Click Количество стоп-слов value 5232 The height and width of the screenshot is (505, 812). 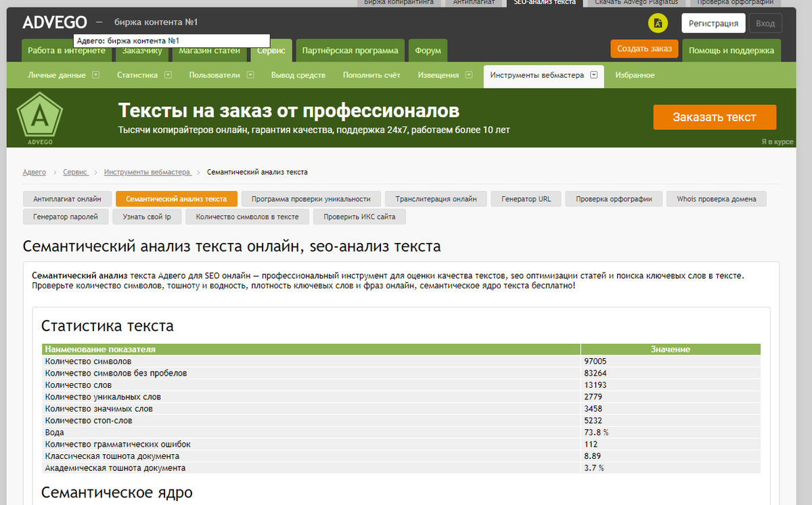click(593, 420)
